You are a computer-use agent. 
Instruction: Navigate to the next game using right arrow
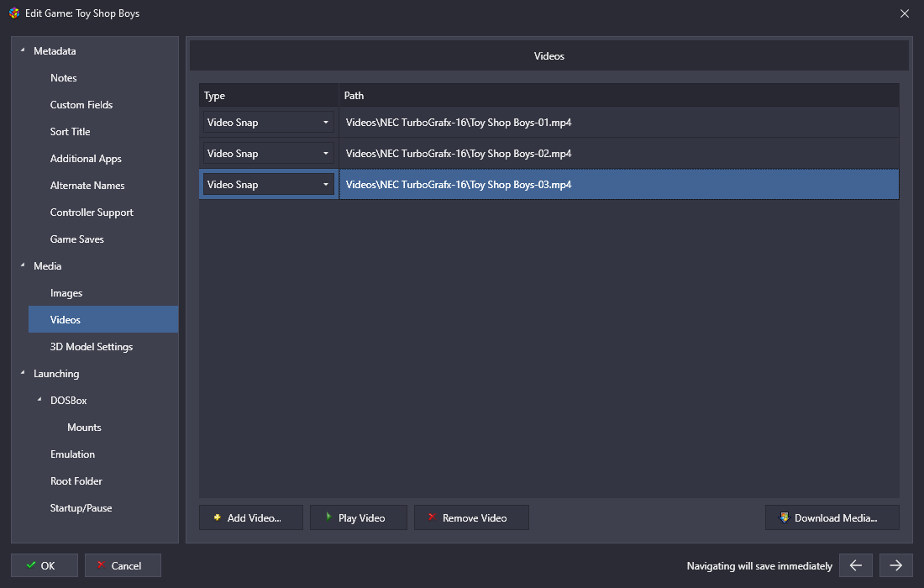click(x=895, y=565)
